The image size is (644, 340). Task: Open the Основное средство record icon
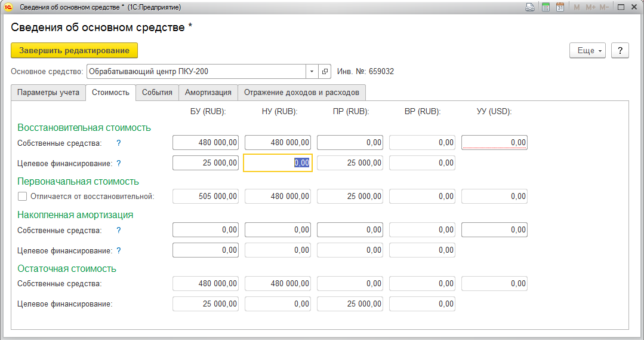pyautogui.click(x=325, y=72)
